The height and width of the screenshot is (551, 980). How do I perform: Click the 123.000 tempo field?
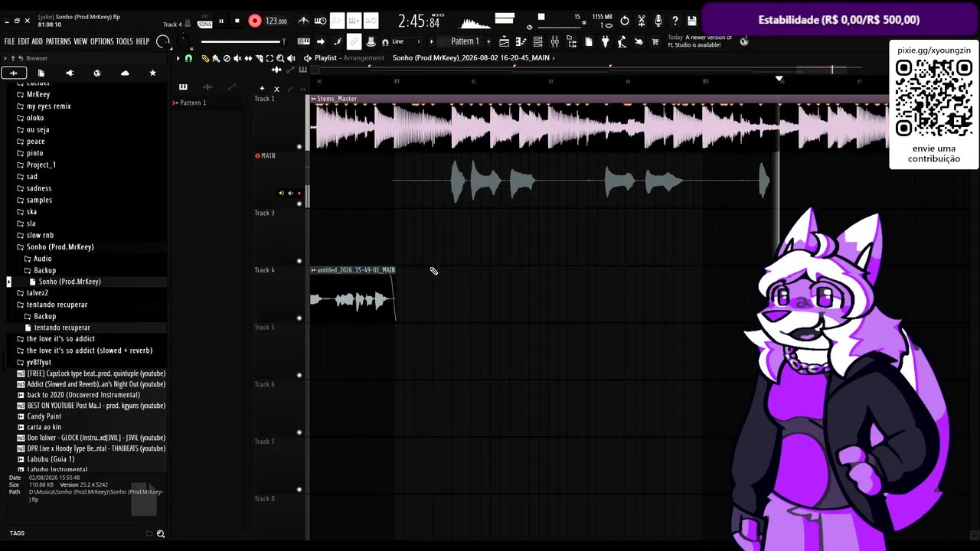click(276, 21)
